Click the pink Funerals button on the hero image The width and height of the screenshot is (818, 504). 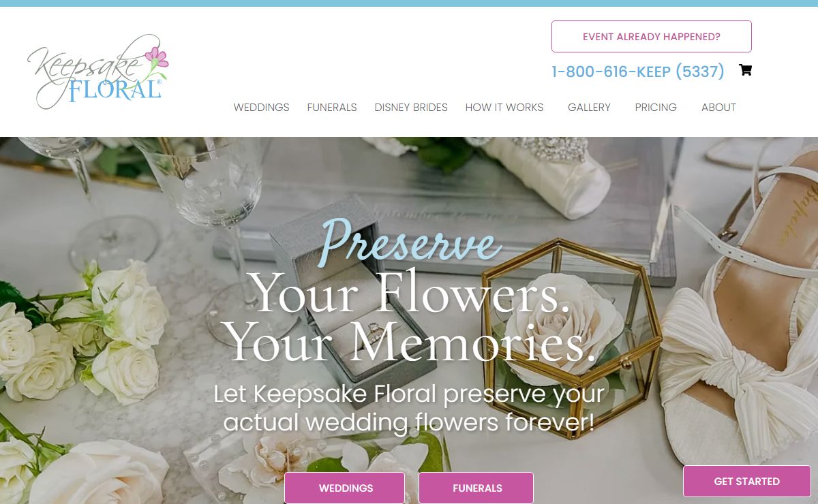tap(476, 488)
